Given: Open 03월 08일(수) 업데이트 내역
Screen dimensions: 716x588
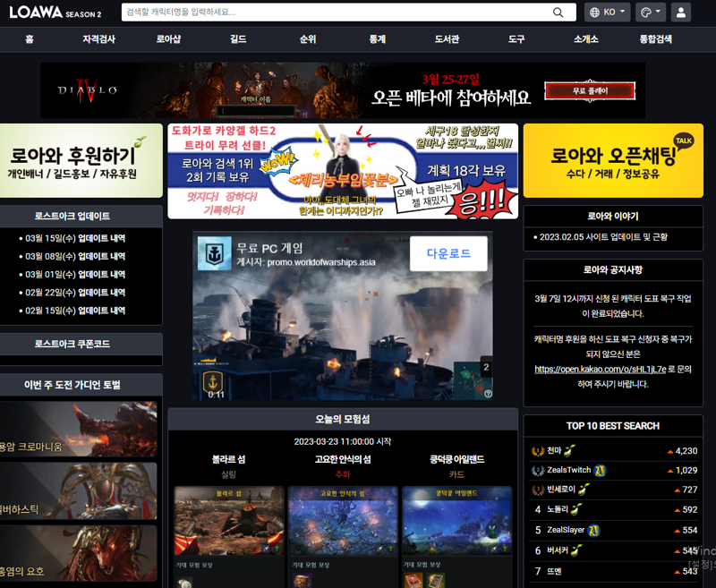Looking at the screenshot, I should [75, 257].
